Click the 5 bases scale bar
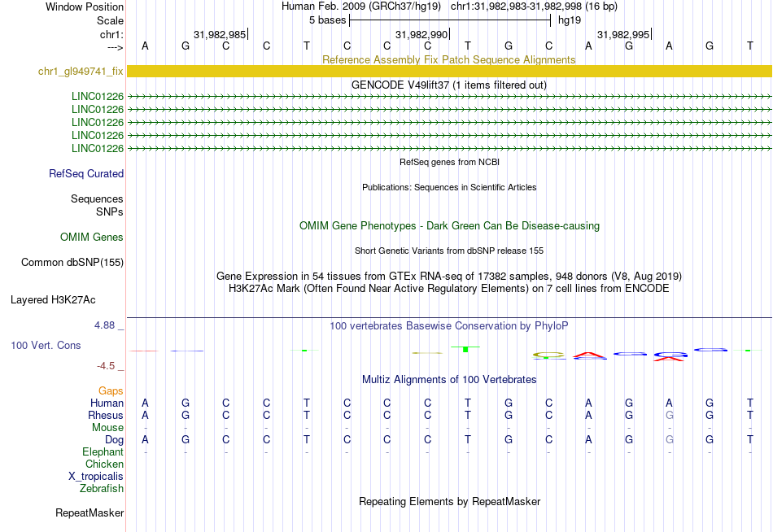Image resolution: width=773 pixels, height=532 pixels. 450,20
